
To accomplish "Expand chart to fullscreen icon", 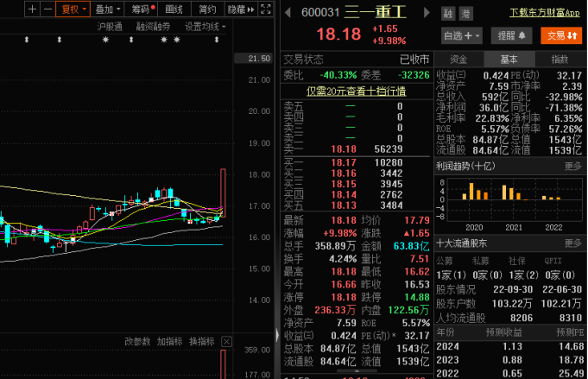I will pos(265,9).
